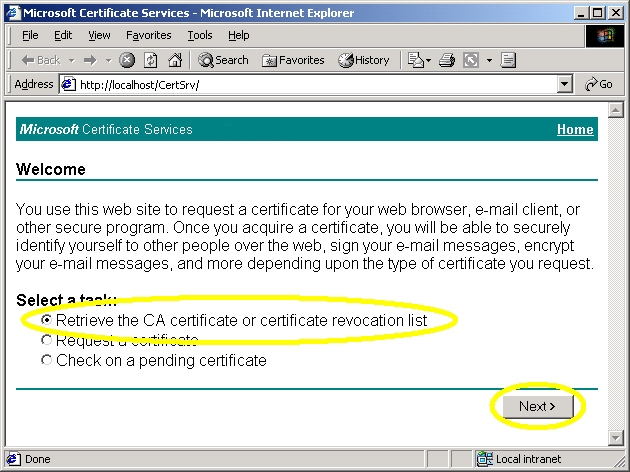This screenshot has height=472, width=630.
Task: Open the Help menu
Action: coord(239,35)
